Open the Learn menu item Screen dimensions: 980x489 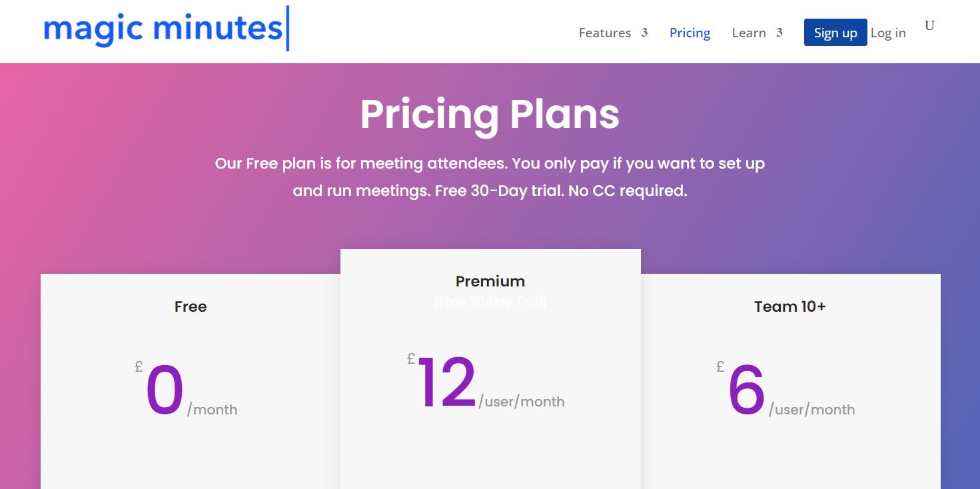pos(749,33)
